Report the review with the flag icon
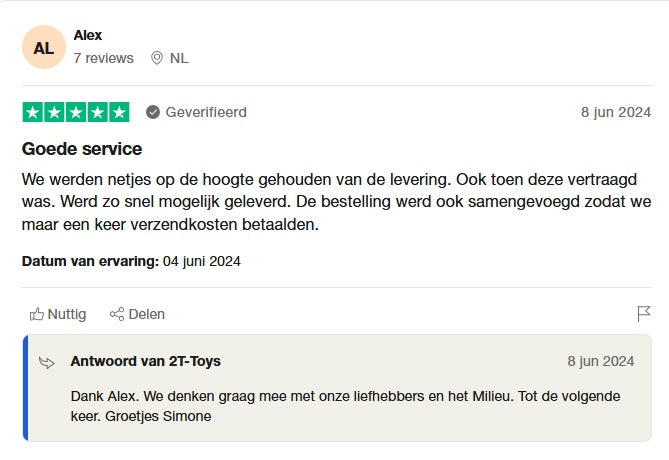The width and height of the screenshot is (669, 460). [644, 314]
